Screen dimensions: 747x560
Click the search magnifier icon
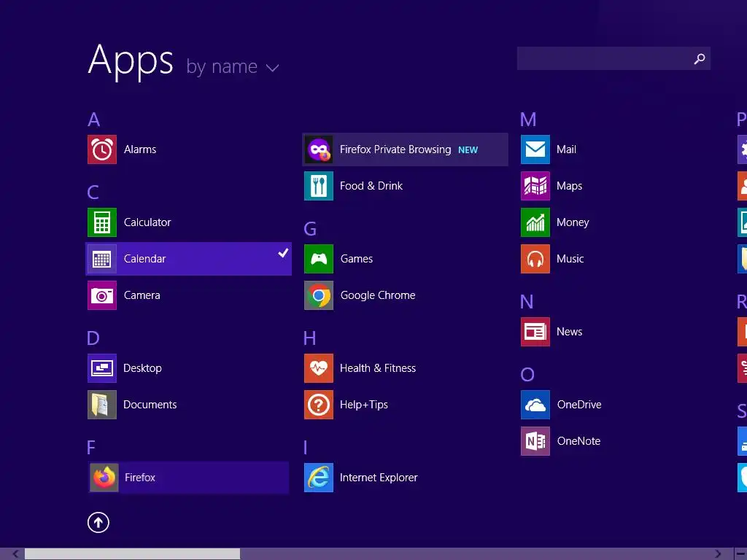coord(700,58)
